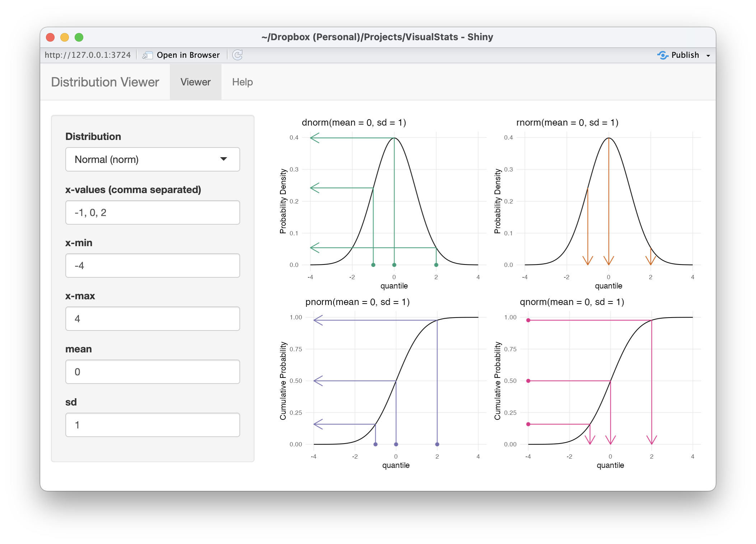Click the blue Publish icon
The height and width of the screenshot is (544, 756).
[x=662, y=55]
